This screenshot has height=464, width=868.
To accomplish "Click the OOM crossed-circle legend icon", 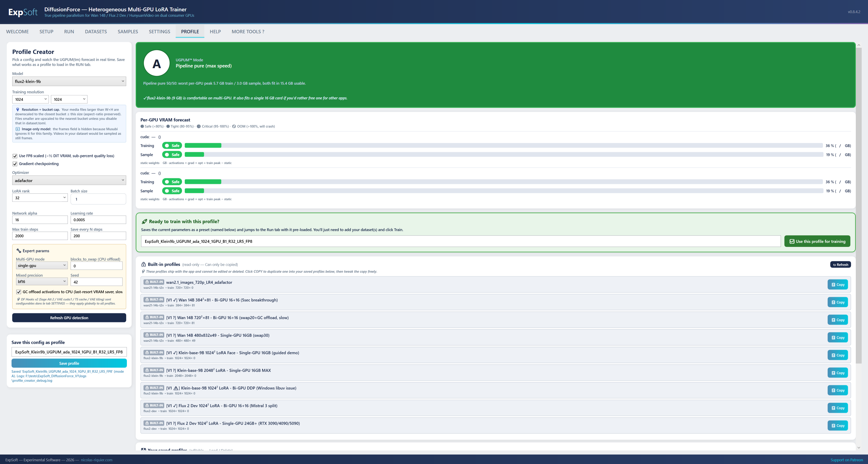I will coord(234,127).
